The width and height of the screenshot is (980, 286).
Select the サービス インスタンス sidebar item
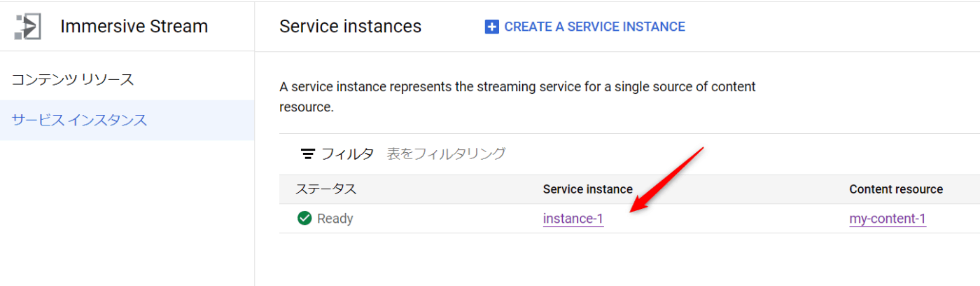click(x=127, y=120)
